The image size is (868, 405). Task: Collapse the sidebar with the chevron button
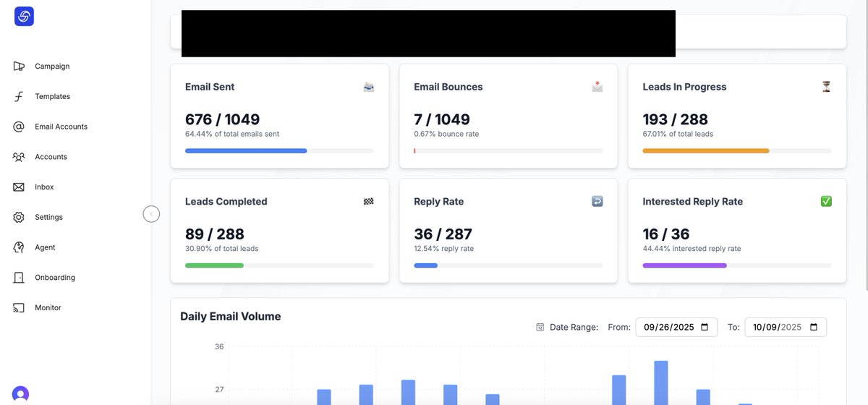tap(151, 214)
